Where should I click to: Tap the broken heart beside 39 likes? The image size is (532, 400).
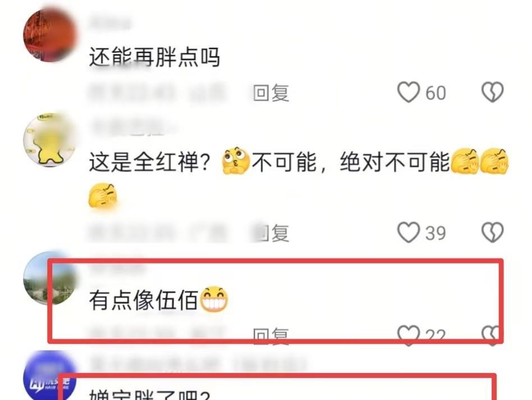492,232
